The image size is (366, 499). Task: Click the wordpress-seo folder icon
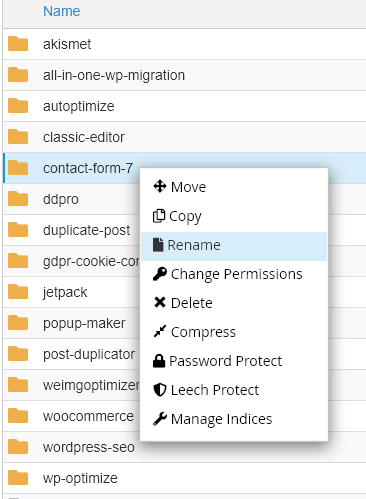pos(18,447)
